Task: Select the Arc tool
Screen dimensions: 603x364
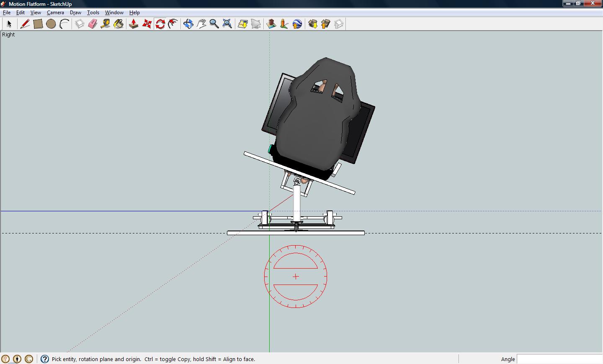Action: tap(64, 24)
